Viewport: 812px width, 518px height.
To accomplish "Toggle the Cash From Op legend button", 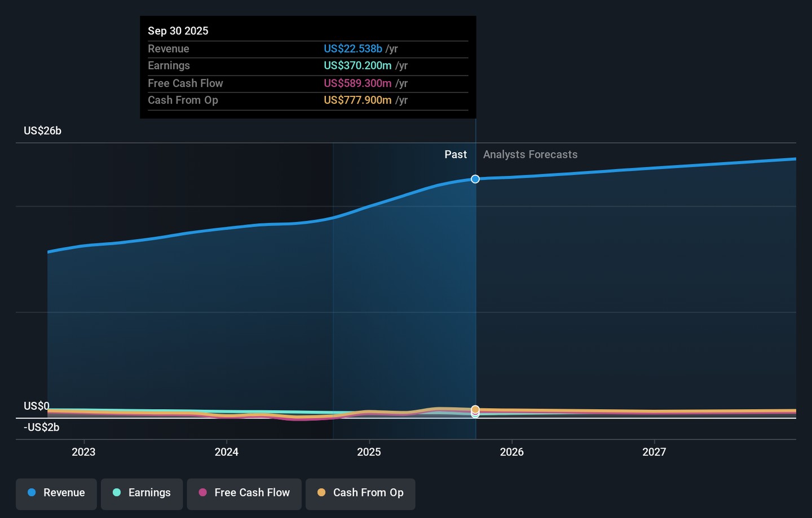I will point(360,494).
